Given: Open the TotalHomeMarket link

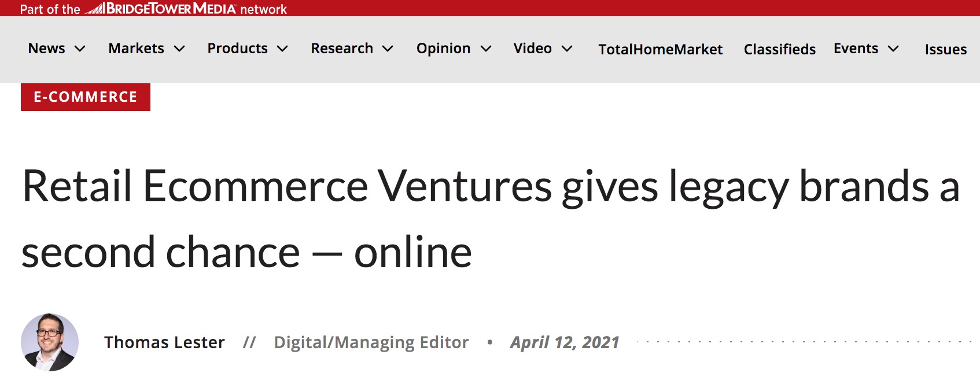Looking at the screenshot, I should coord(661,50).
